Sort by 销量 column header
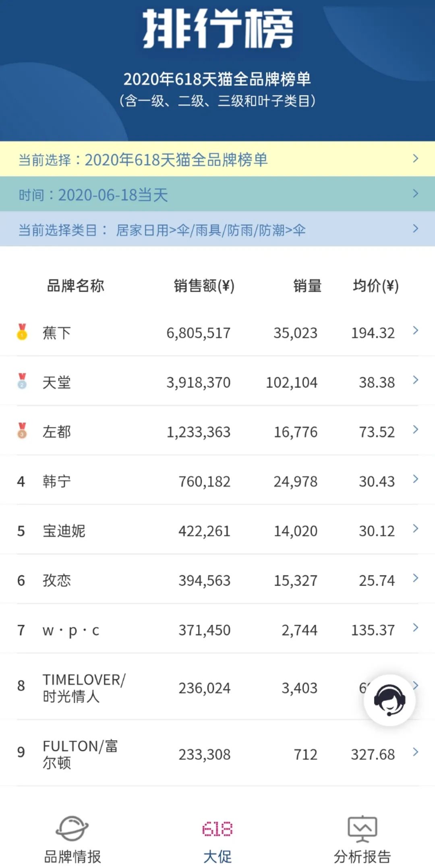 point(307,286)
